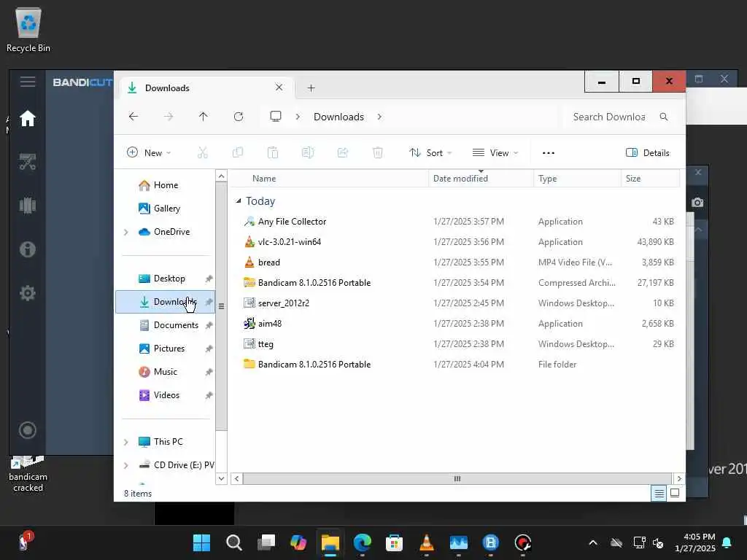Add a new Explorer tab
This screenshot has height=560, width=747.
pyautogui.click(x=311, y=88)
